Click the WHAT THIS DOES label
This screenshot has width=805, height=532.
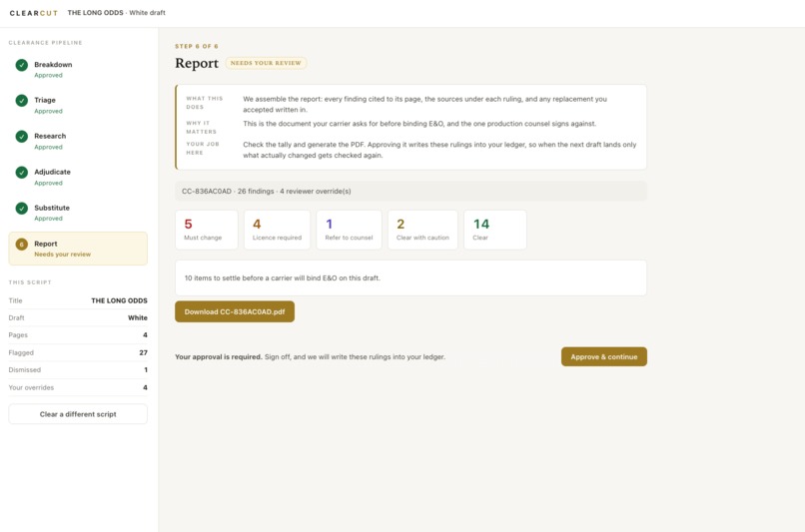point(205,103)
